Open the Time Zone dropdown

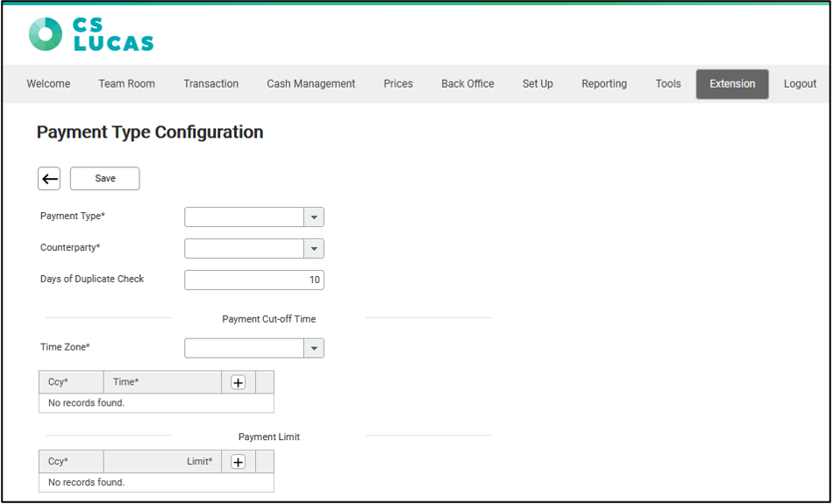314,349
